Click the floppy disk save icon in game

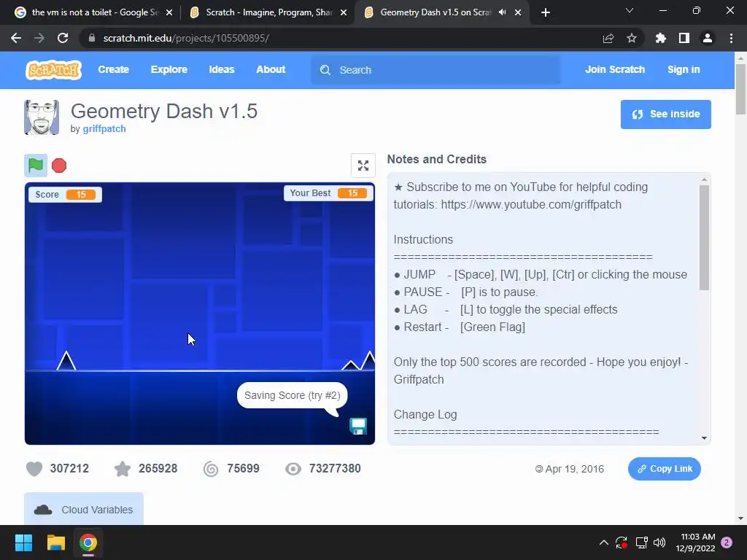coord(358,426)
